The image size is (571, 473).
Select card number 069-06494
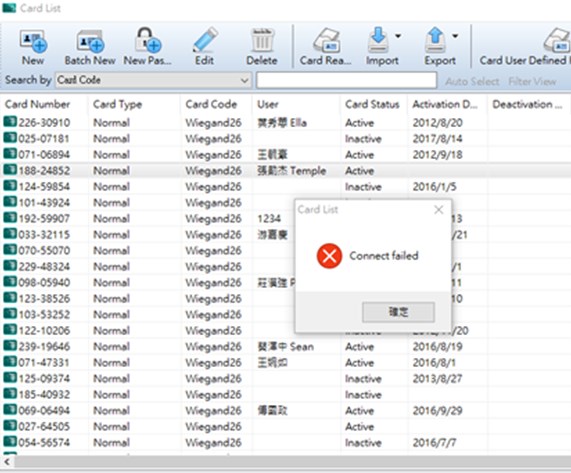tap(44, 411)
